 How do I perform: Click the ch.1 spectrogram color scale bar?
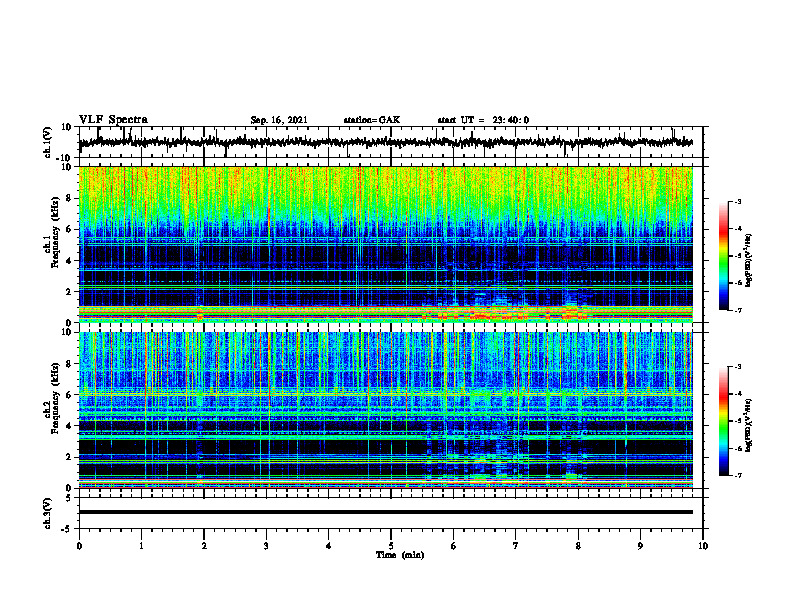(724, 256)
